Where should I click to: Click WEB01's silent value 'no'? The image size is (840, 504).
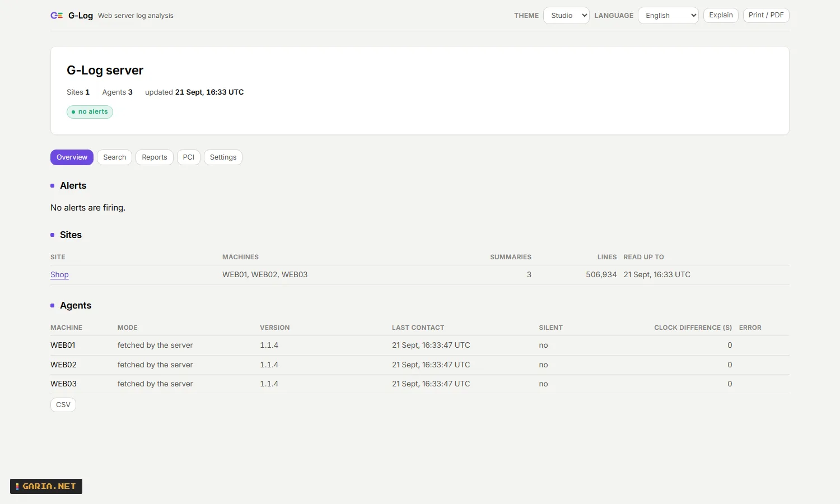coord(543,346)
